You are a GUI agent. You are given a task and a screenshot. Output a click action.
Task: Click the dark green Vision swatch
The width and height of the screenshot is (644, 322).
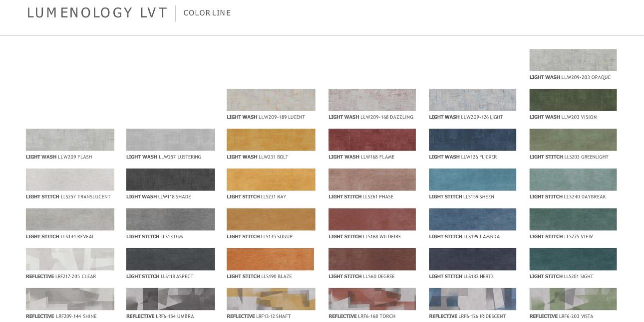tap(573, 100)
